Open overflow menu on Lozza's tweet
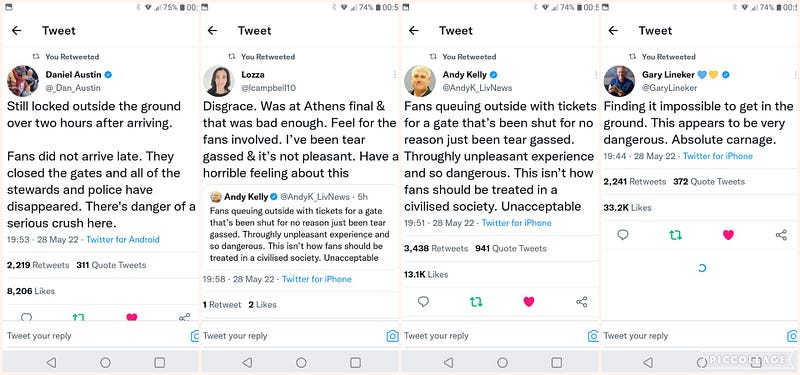Image resolution: width=800 pixels, height=375 pixels. click(394, 74)
